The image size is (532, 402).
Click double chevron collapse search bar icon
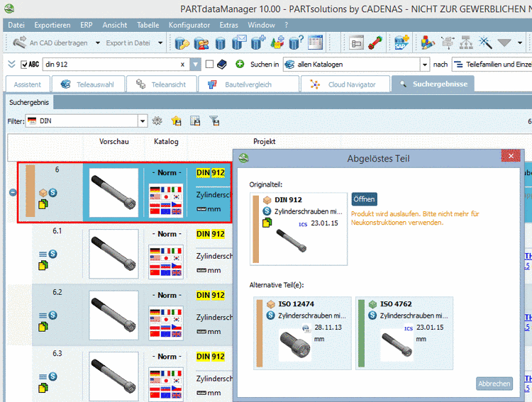(11, 64)
